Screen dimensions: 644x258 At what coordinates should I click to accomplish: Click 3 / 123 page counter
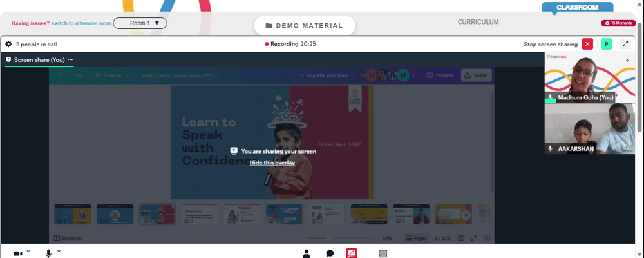443,238
